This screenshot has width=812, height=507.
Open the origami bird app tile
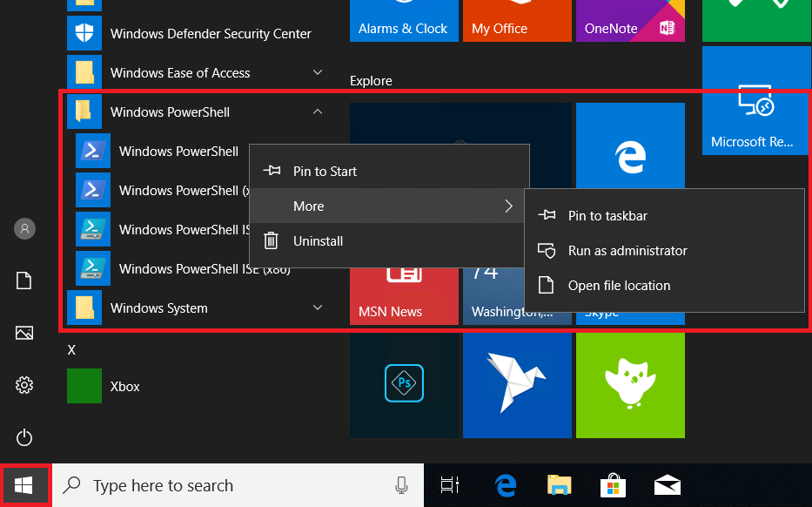(517, 386)
